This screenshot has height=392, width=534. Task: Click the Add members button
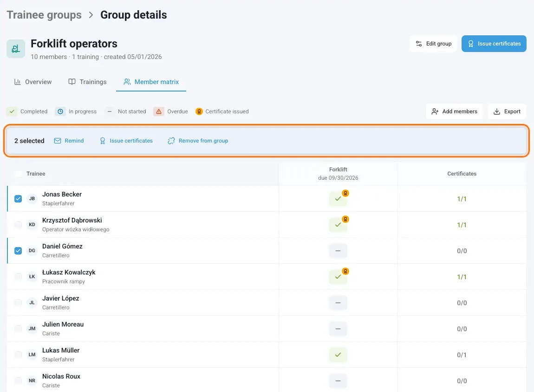tap(454, 111)
